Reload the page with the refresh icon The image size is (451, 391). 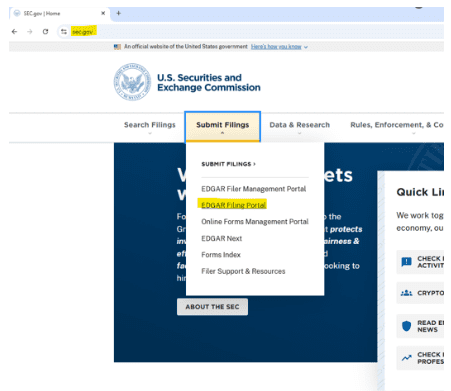(45, 32)
